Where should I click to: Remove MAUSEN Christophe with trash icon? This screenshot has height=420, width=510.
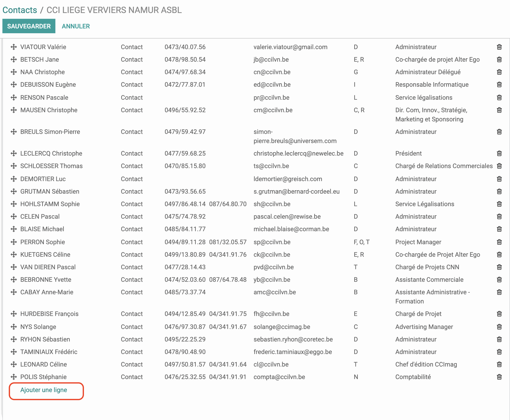point(499,110)
